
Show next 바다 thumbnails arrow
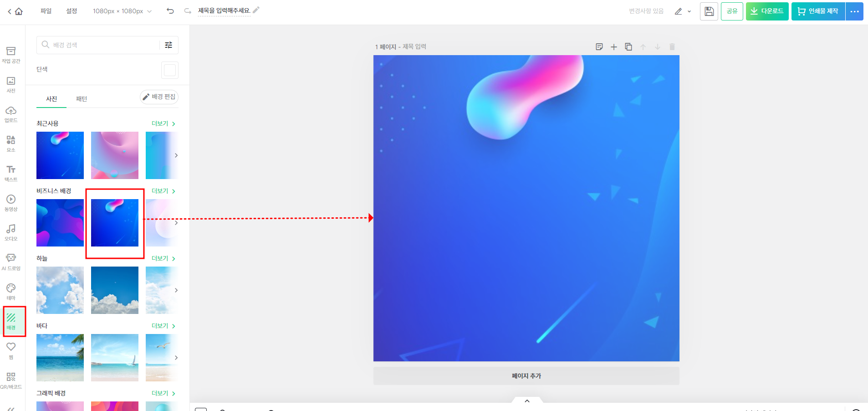pyautogui.click(x=176, y=358)
